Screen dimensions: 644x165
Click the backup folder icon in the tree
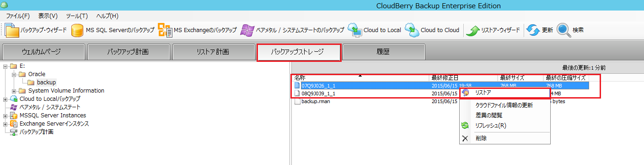(x=31, y=82)
